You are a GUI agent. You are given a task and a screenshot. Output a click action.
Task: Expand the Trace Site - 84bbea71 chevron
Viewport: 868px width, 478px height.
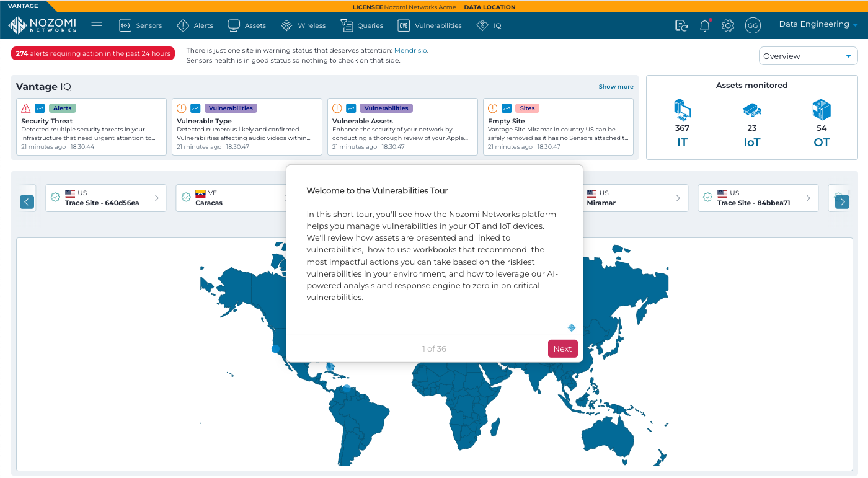coord(808,198)
